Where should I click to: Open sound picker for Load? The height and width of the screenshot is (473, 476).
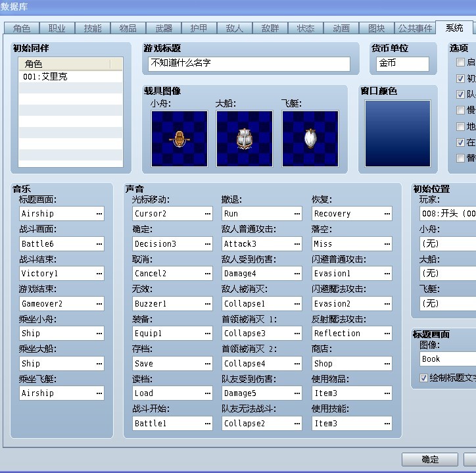coord(208,393)
